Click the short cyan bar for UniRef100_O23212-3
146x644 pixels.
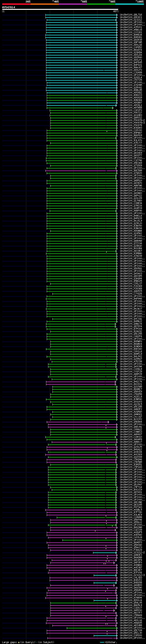105,575
